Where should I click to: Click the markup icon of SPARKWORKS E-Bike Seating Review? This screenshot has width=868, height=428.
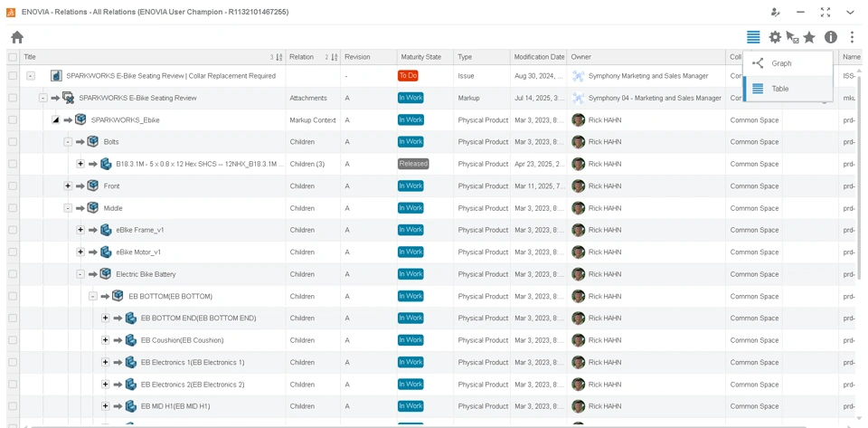(x=68, y=98)
